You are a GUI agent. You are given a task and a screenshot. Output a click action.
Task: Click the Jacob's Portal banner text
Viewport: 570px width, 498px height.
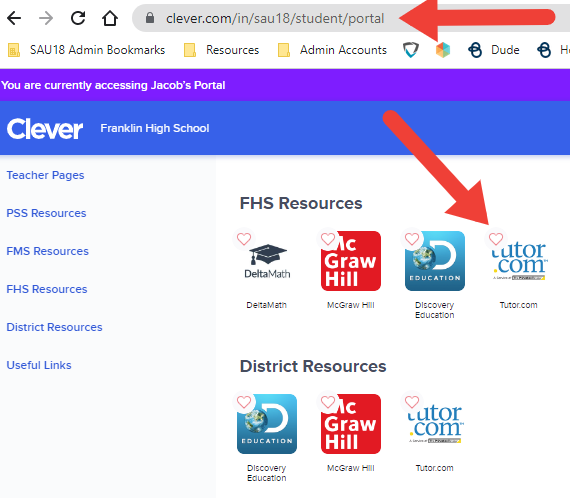pyautogui.click(x=113, y=85)
